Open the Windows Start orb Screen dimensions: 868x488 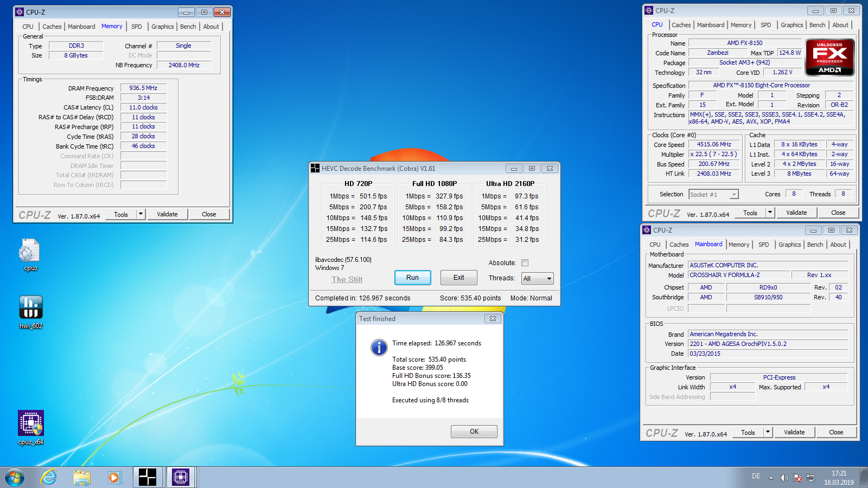click(x=15, y=478)
